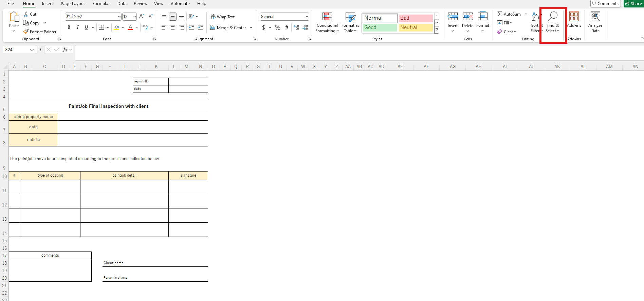Image resolution: width=644 pixels, height=301 pixels.
Task: Click the Increase Font Size icon
Action: pyautogui.click(x=142, y=16)
